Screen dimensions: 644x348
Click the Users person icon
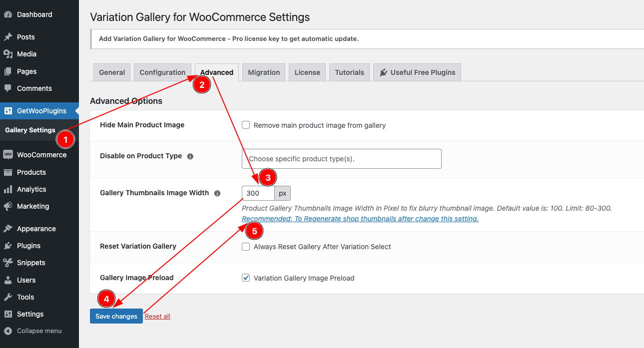8,280
